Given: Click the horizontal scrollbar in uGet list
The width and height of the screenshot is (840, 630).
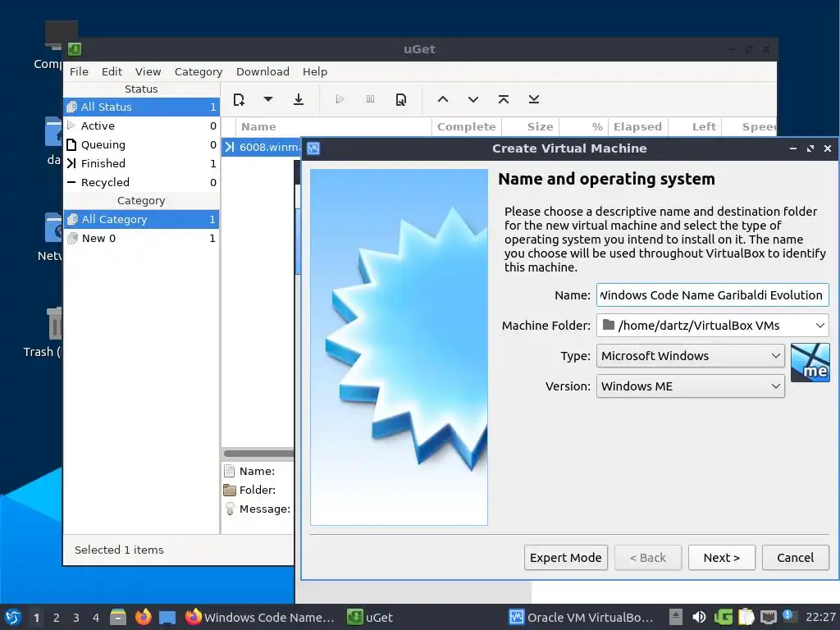Looking at the screenshot, I should pyautogui.click(x=258, y=454).
